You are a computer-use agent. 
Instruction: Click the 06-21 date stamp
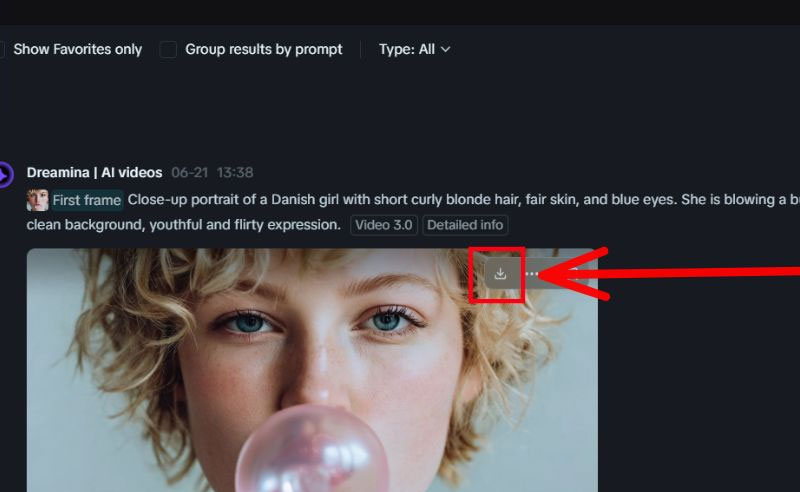(189, 173)
